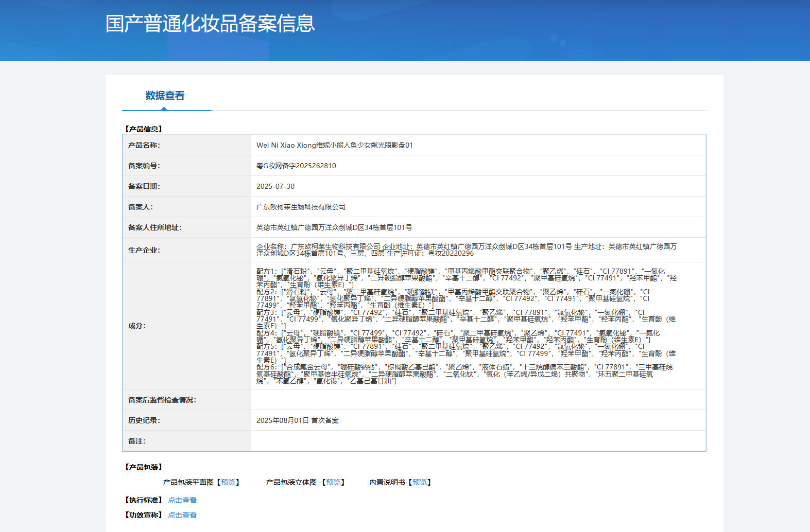Select the 数据查看 tab
The image size is (810, 532).
165,96
